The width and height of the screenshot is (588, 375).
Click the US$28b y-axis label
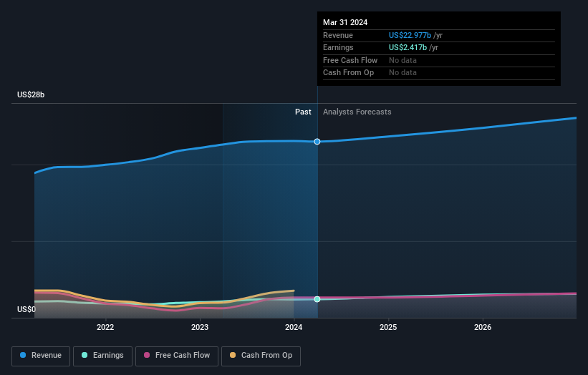coord(31,94)
